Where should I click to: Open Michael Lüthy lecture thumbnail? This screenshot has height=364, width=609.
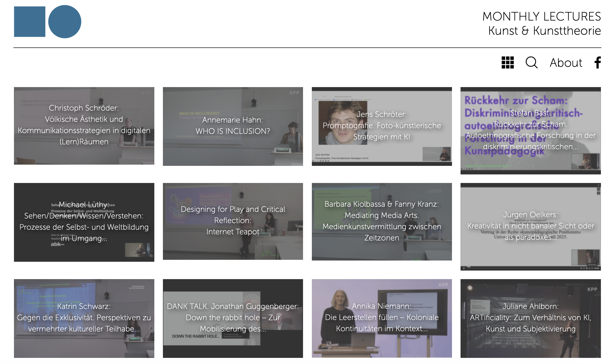click(x=84, y=222)
